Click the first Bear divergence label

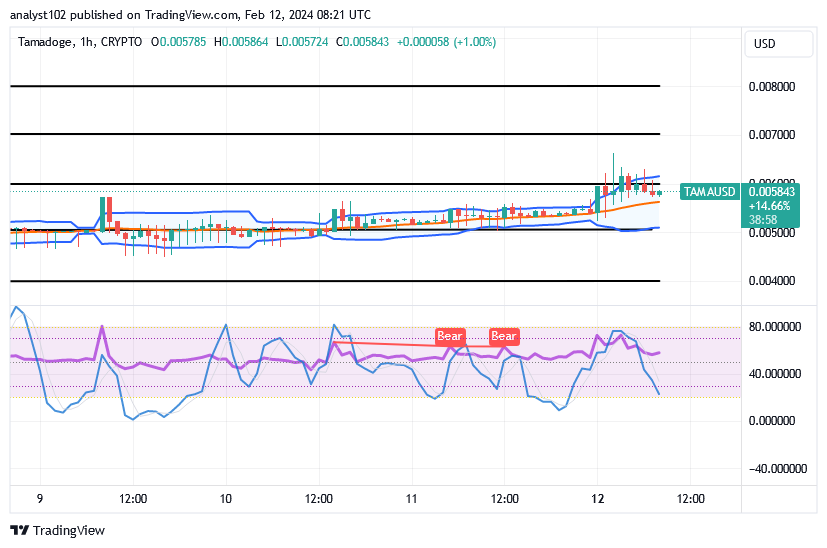[x=449, y=336]
